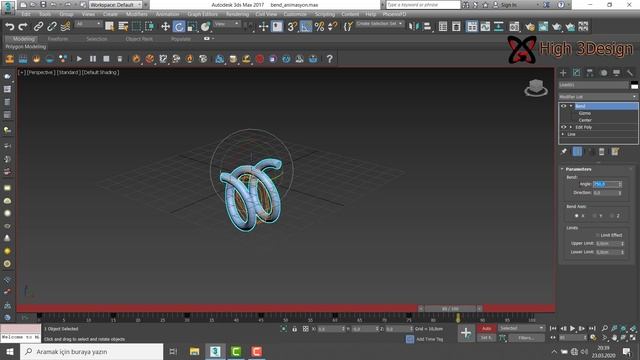Image resolution: width=640 pixels, height=360 pixels.
Task: Choose the Select and Scale tool
Action: 192,27
